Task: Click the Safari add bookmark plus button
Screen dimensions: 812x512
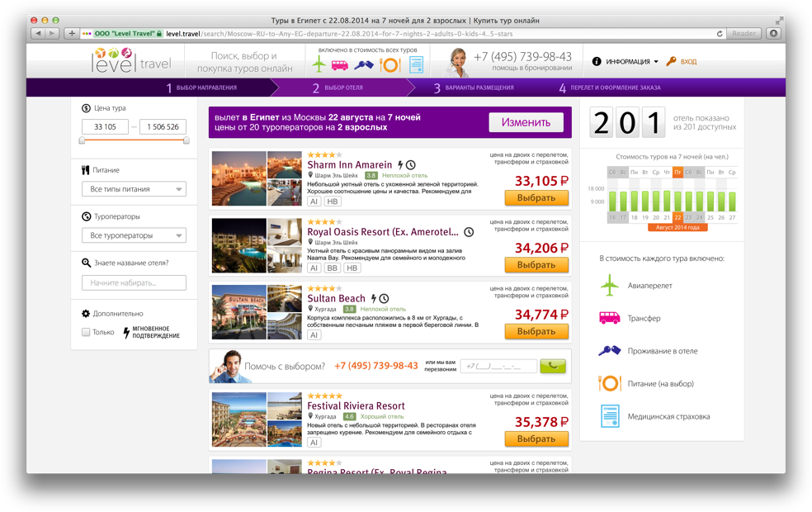Action: click(72, 33)
